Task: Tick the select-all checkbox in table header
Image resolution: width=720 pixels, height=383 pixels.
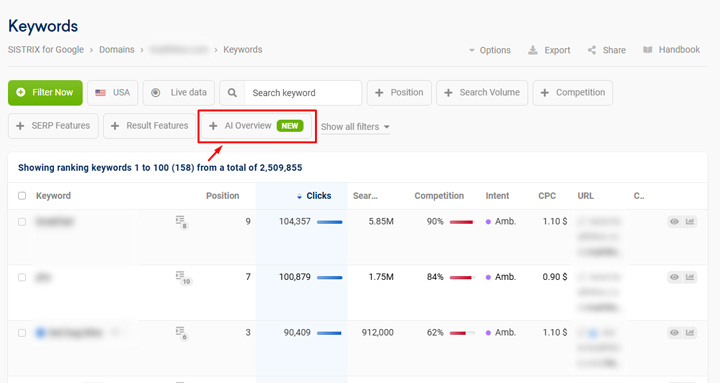Action: pyautogui.click(x=22, y=196)
